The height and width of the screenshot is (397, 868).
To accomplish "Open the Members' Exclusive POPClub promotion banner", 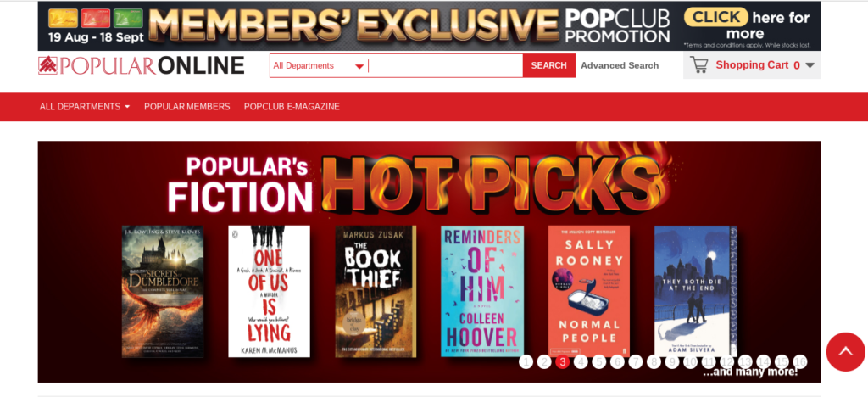I will 429,26.
